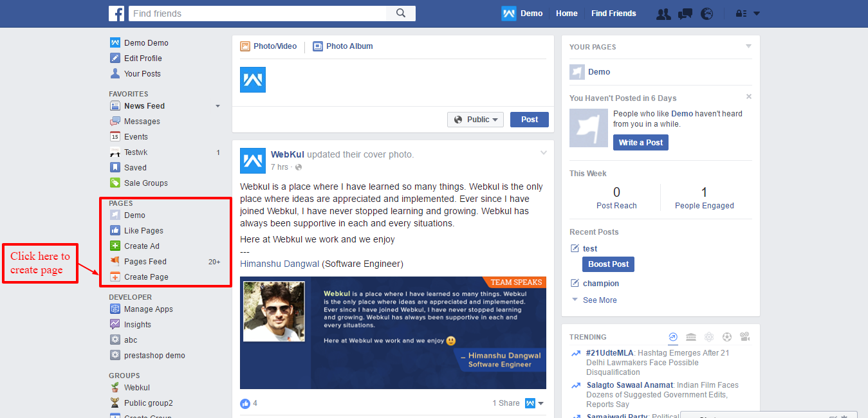Screen dimensions: 868x418
Task: Open Your Pages panel options arrow
Action: coord(748,46)
